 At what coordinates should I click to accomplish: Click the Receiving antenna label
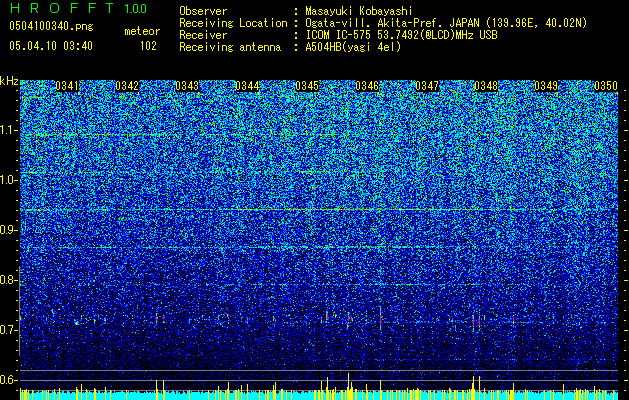coord(230,47)
